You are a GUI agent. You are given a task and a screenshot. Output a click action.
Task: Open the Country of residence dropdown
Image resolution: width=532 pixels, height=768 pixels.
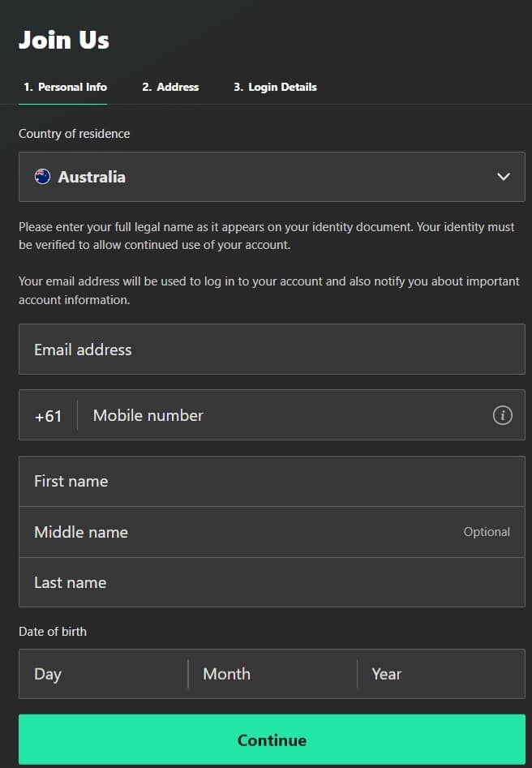272,176
